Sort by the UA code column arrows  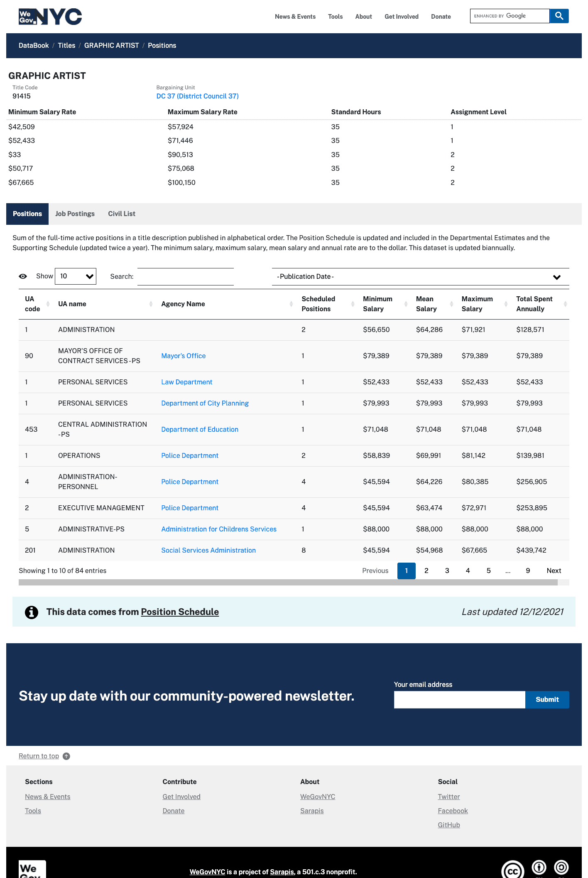(48, 304)
